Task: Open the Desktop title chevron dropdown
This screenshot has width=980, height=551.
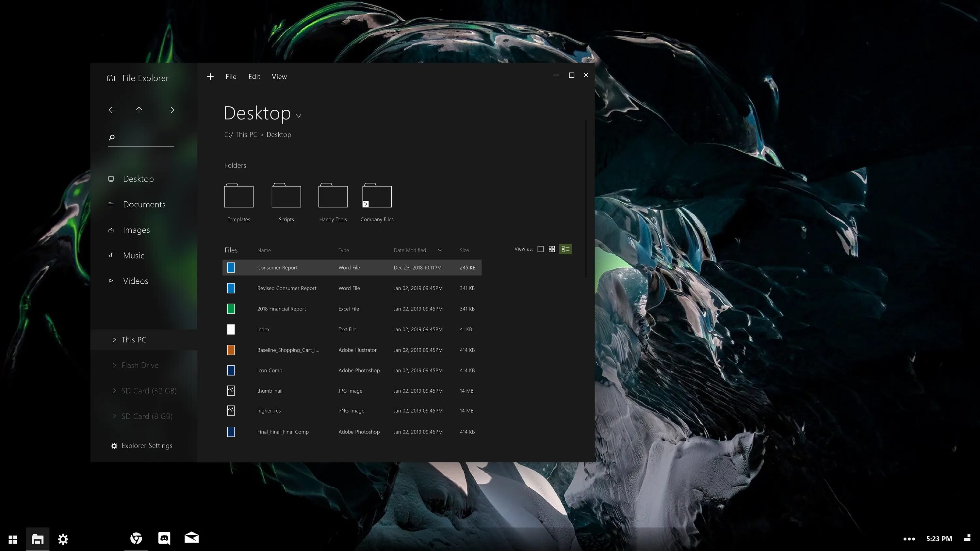Action: pos(298,115)
